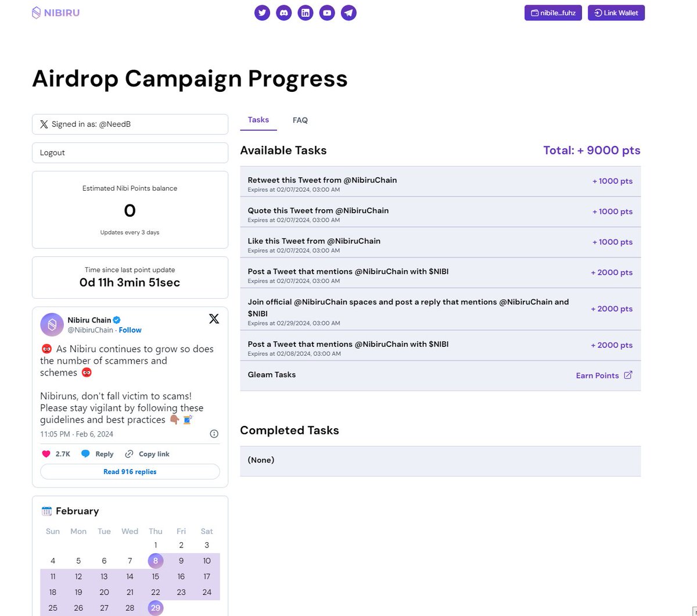Screen dimensions: 697x616
Task: Open Like this Tweet task
Action: click(x=440, y=242)
